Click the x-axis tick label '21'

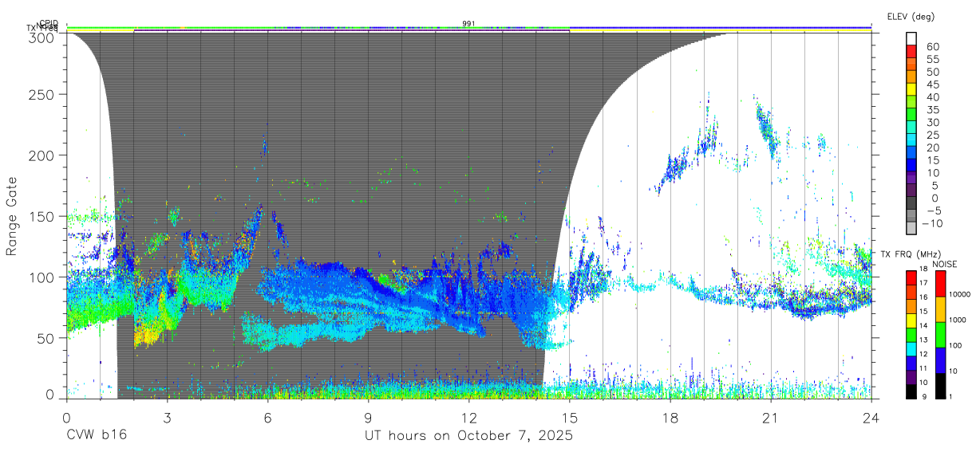pyautogui.click(x=771, y=418)
